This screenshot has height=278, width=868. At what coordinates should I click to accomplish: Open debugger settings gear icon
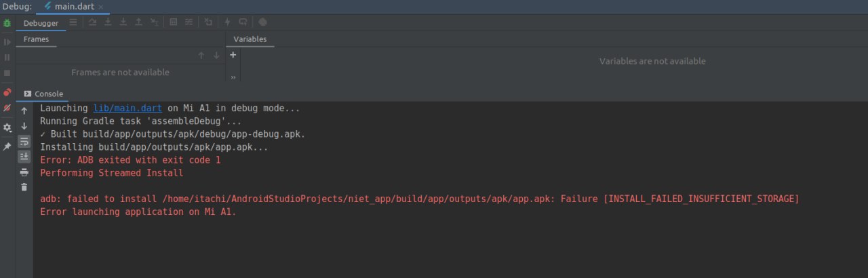pyautogui.click(x=7, y=127)
